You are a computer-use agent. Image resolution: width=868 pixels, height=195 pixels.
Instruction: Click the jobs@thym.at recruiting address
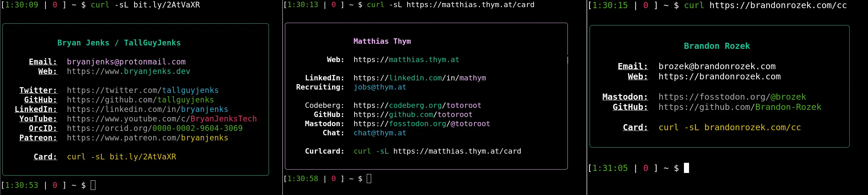(x=380, y=87)
